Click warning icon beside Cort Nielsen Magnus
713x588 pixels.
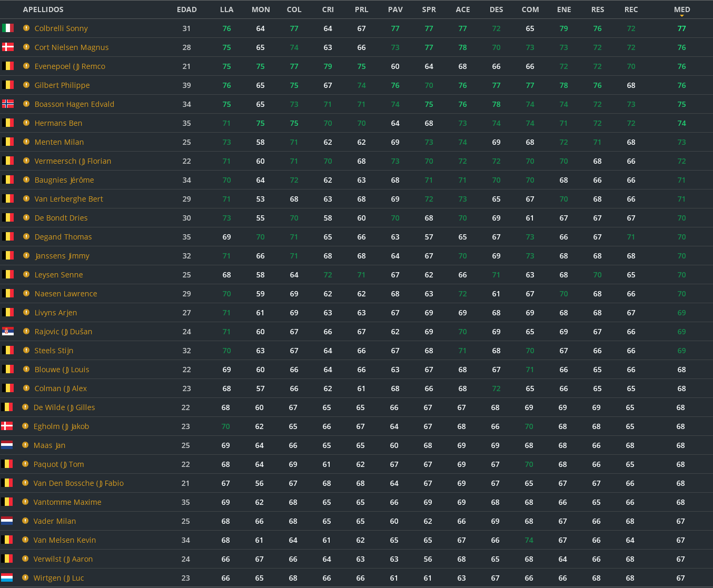(26, 47)
